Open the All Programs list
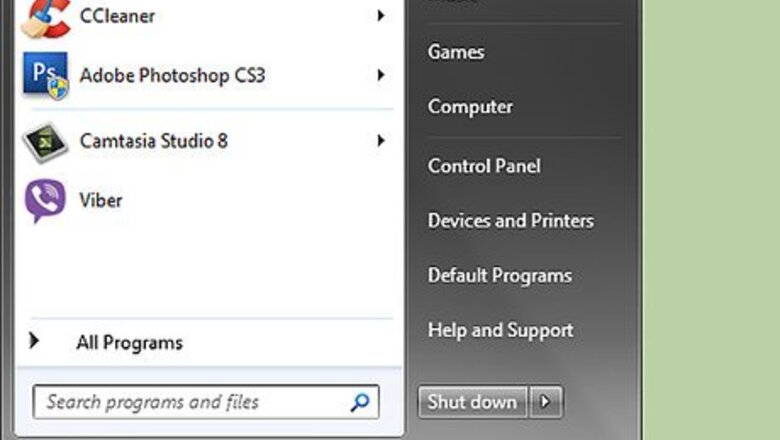Image resolution: width=780 pixels, height=440 pixels. [x=129, y=343]
